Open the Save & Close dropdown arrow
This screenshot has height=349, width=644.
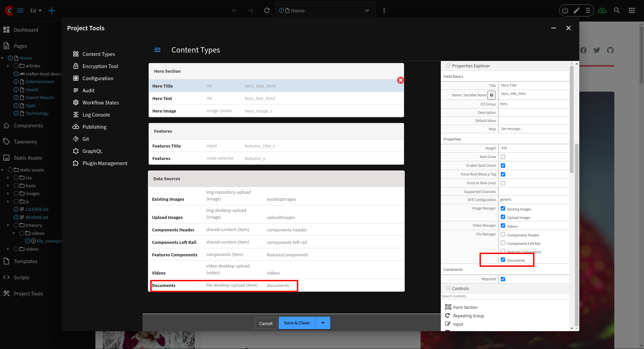323,323
